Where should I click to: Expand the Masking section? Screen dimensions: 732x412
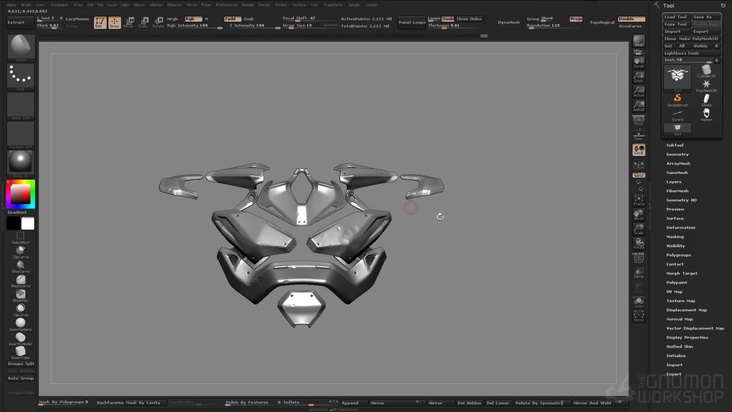point(675,237)
